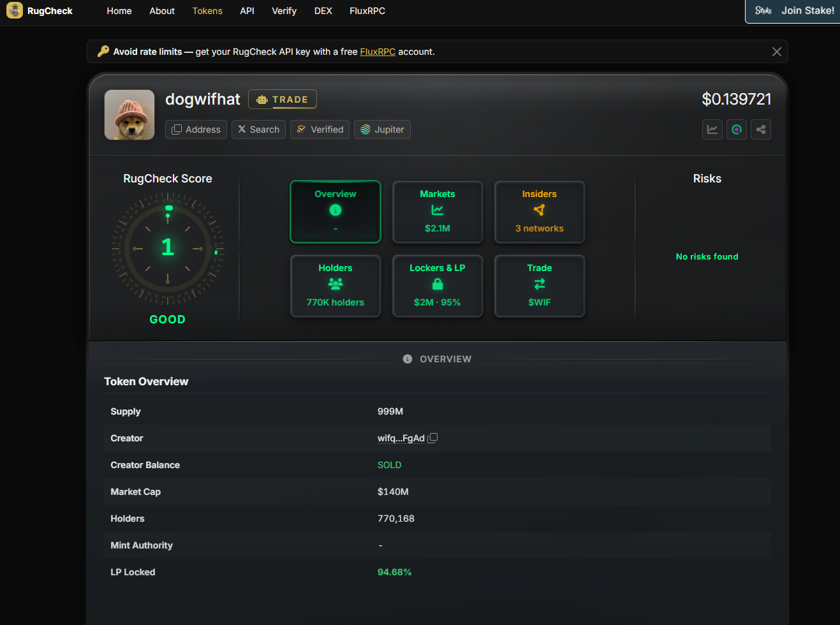
Task: Open the Lockers & LP card
Action: pyautogui.click(x=438, y=286)
